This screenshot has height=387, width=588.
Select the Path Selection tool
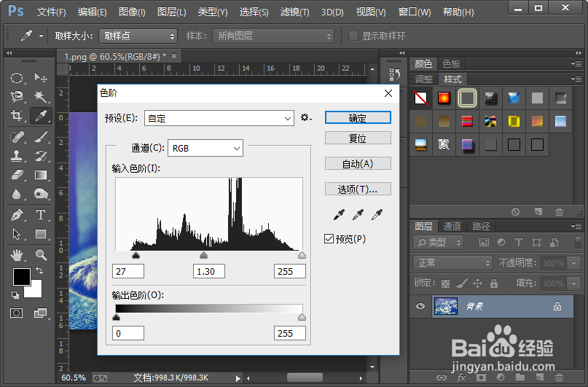click(17, 234)
